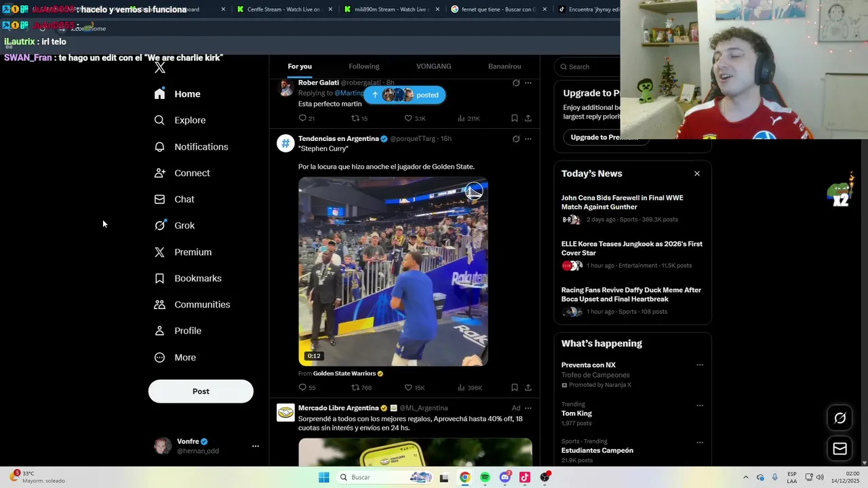Open options for Tom King trend
This screenshot has height=488, width=868.
coord(700,406)
